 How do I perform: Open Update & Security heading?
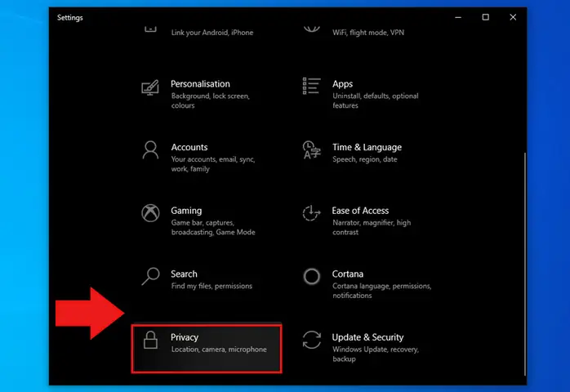[x=367, y=337]
